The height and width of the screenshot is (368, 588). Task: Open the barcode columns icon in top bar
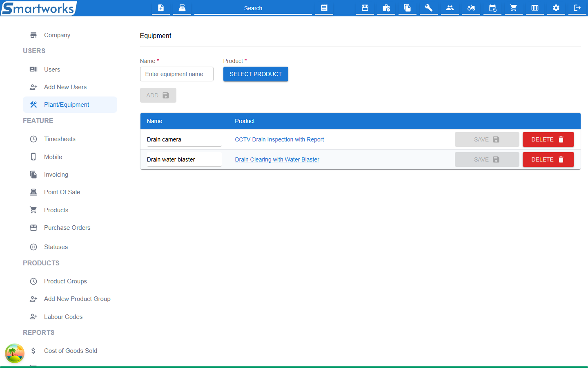[535, 8]
